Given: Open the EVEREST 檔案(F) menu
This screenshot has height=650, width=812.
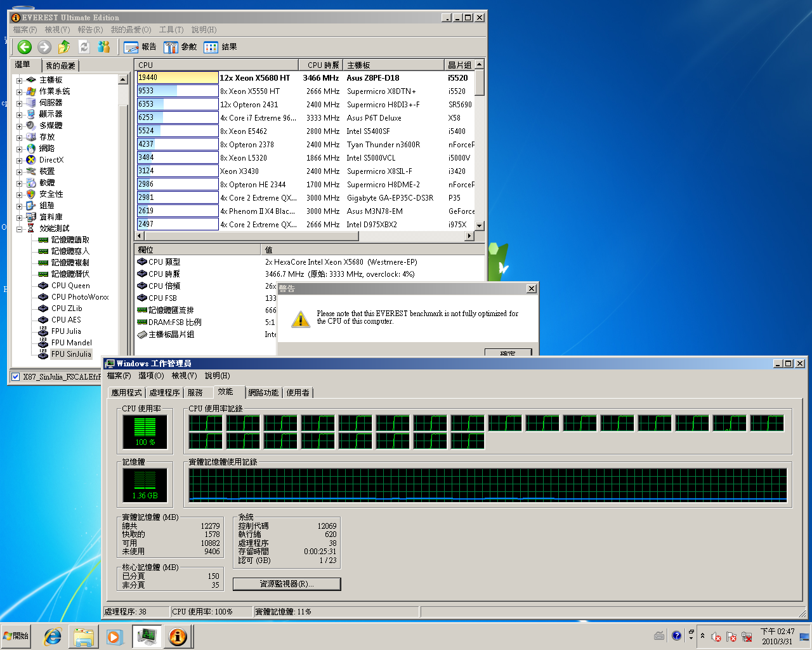Looking at the screenshot, I should tap(25, 30).
